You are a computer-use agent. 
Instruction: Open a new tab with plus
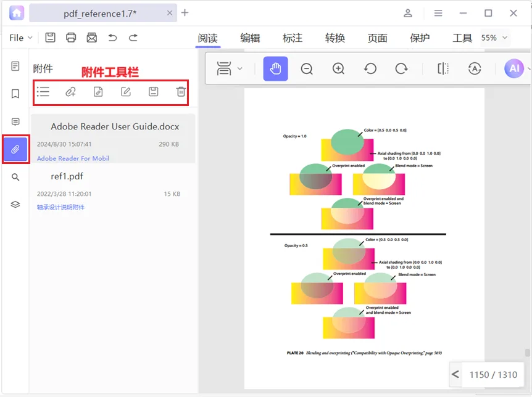click(x=185, y=13)
